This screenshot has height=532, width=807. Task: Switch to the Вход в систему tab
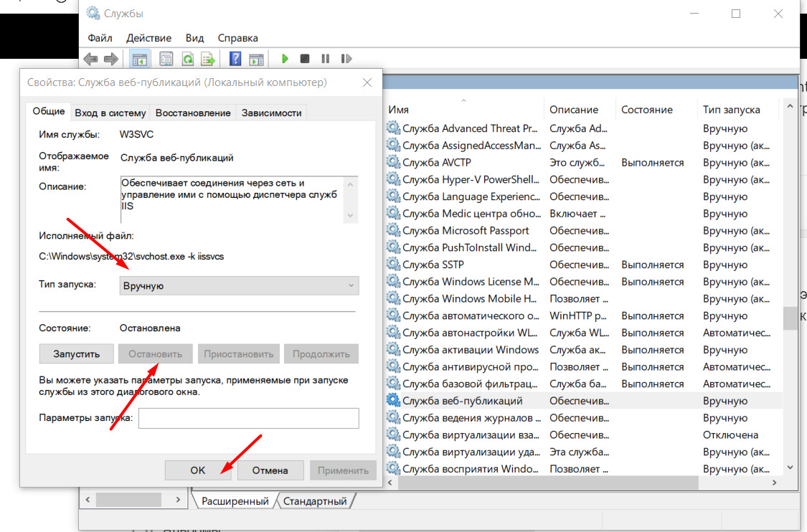(110, 113)
